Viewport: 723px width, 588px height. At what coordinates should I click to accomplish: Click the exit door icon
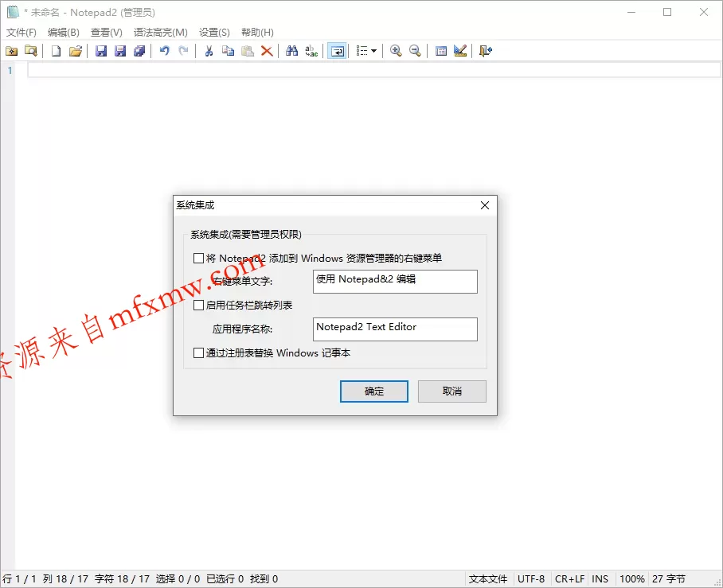tap(486, 51)
